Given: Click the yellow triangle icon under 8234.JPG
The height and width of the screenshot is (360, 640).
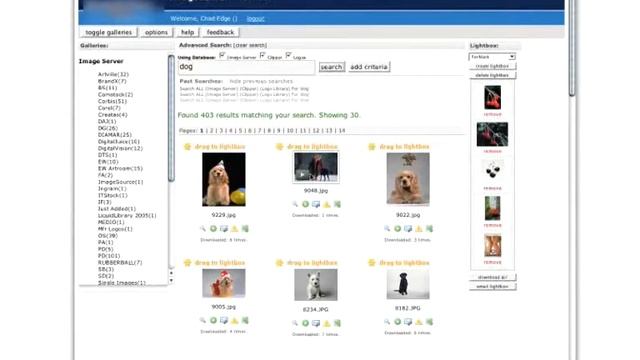Looking at the screenshot, I should pos(327,323).
